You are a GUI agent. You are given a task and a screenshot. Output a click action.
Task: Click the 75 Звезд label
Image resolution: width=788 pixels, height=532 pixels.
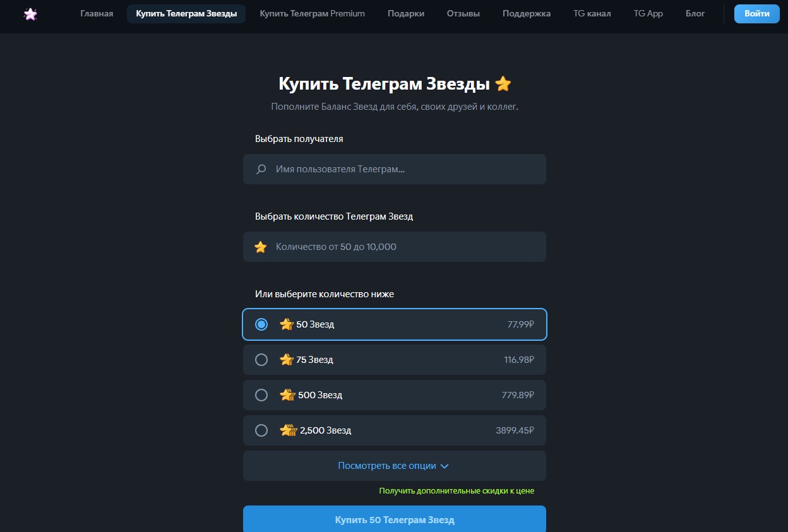pos(314,360)
